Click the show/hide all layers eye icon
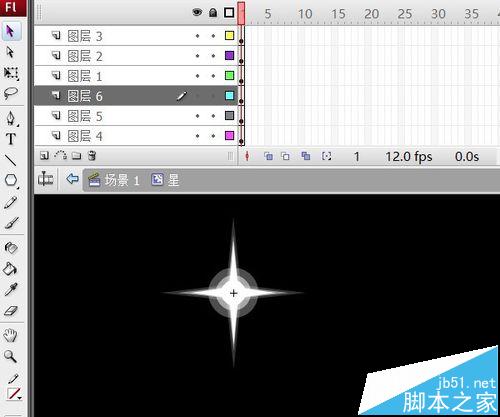This screenshot has height=417, width=500. tap(197, 13)
